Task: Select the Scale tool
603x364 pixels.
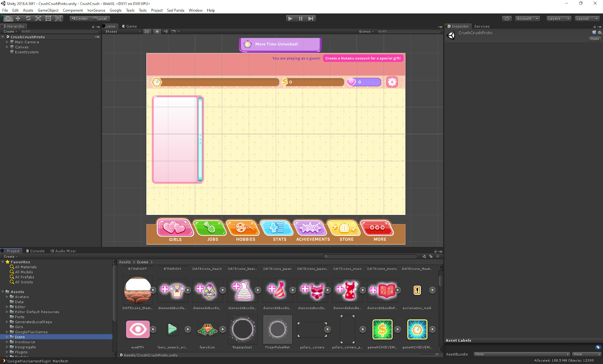Action: pyautogui.click(x=38, y=18)
